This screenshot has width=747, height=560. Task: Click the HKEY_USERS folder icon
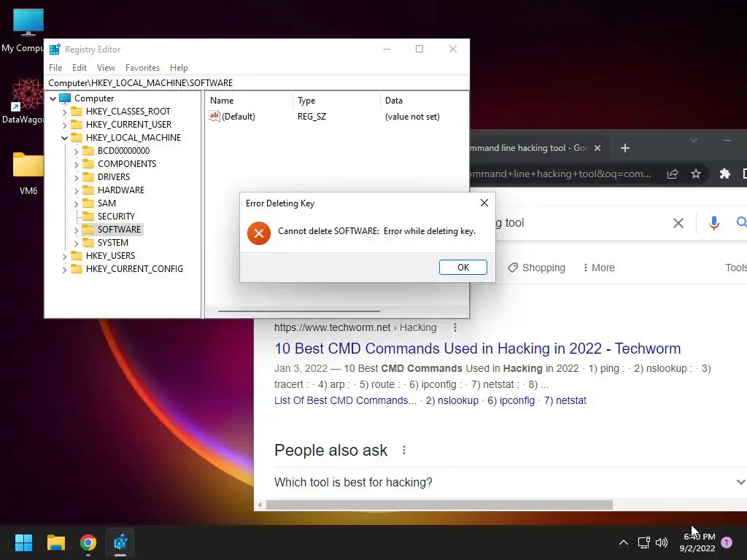click(77, 256)
